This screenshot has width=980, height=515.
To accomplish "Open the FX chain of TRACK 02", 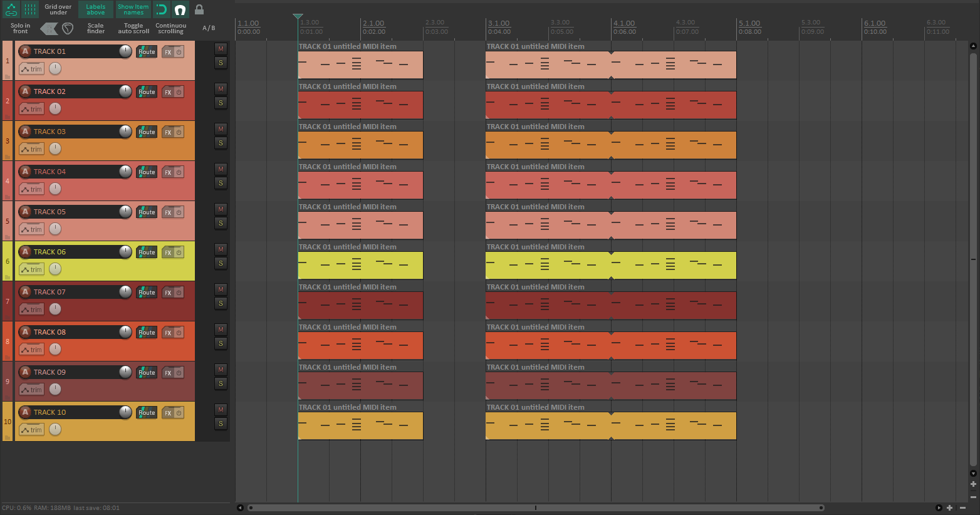I will tap(168, 92).
